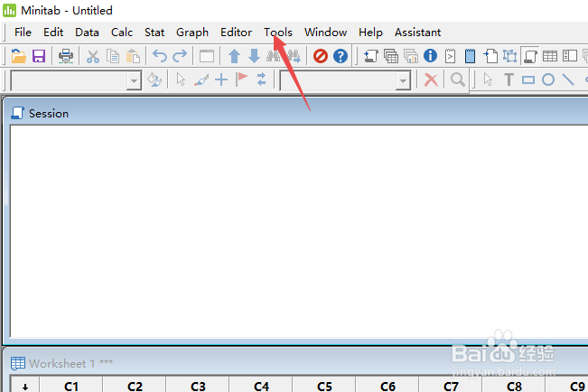The image size is (588, 392).
Task: Click the Project Manager icon
Action: [x=570, y=56]
